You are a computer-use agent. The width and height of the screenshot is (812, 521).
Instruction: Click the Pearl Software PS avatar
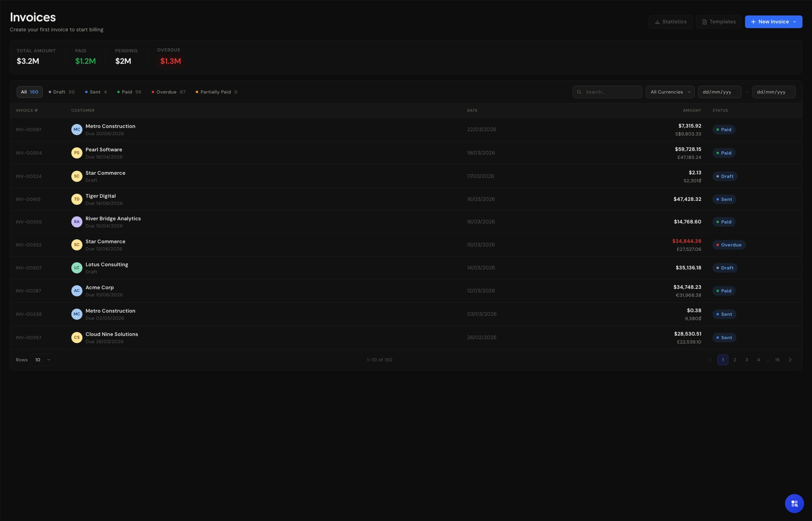(76, 153)
